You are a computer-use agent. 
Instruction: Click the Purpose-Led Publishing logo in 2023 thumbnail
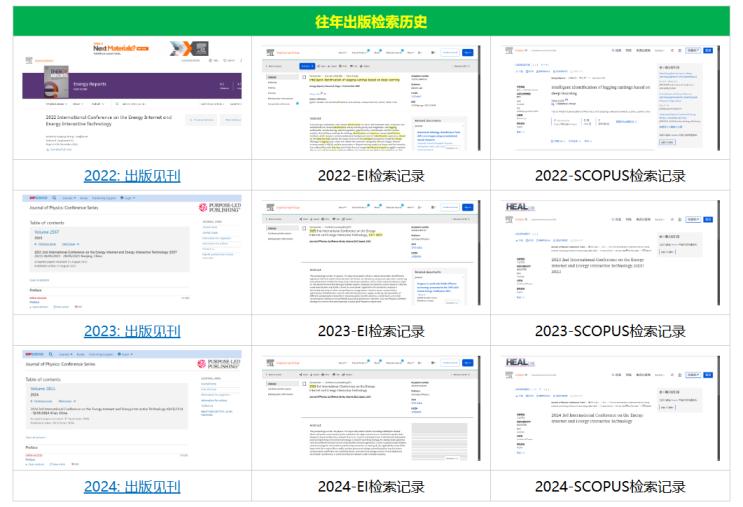[x=219, y=208]
